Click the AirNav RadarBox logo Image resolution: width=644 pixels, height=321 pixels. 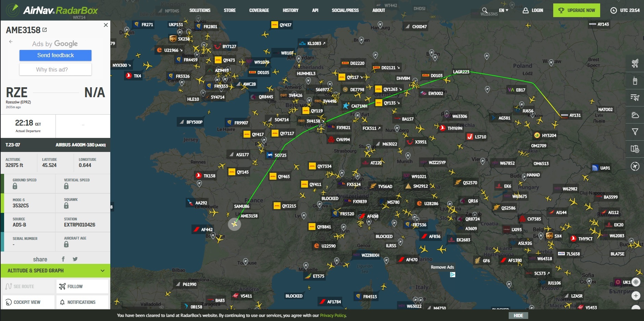point(52,10)
